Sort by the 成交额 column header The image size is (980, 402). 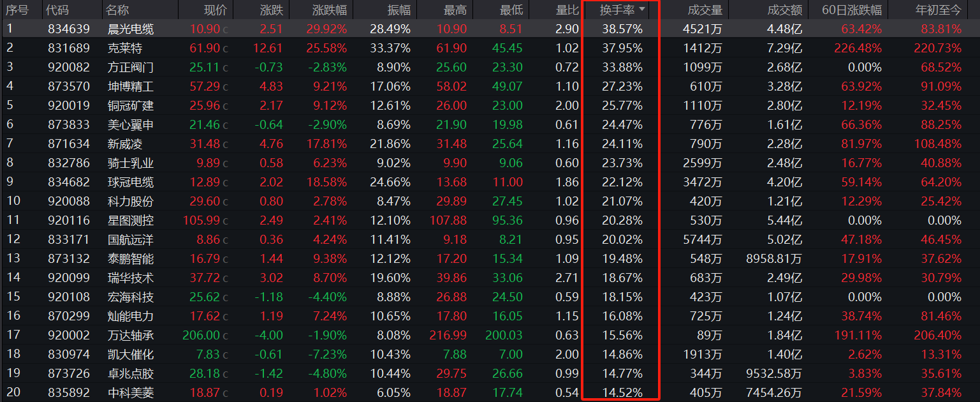tap(785, 10)
